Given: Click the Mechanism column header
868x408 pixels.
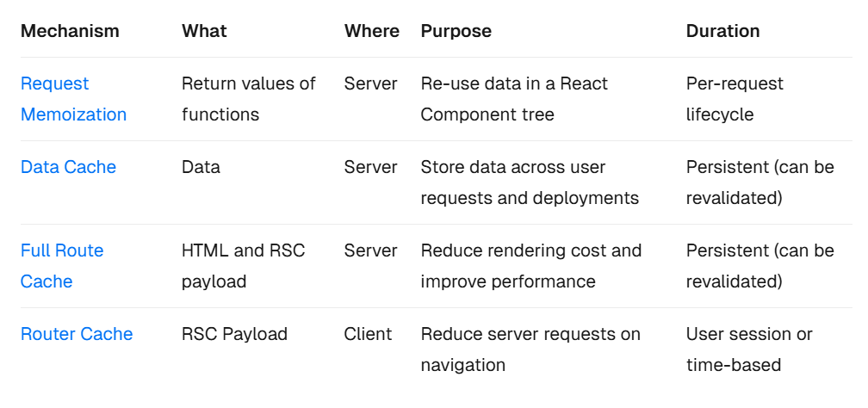Looking at the screenshot, I should [70, 31].
